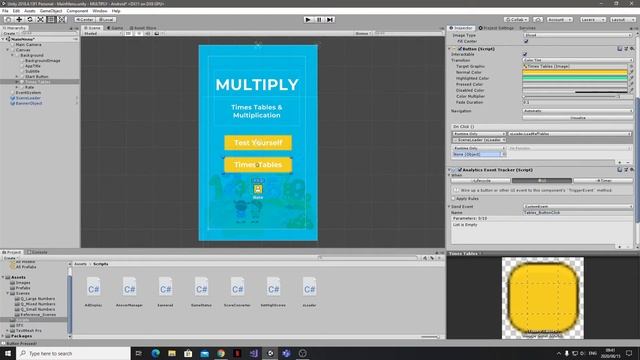Screen dimensions: 640x360
Task: Open the GameStatus C# script
Action: click(x=201, y=291)
